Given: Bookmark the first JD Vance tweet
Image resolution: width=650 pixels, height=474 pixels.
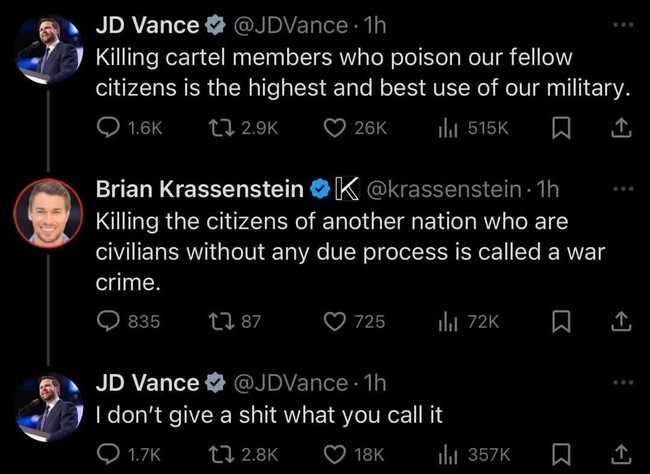Looking at the screenshot, I should tap(561, 128).
